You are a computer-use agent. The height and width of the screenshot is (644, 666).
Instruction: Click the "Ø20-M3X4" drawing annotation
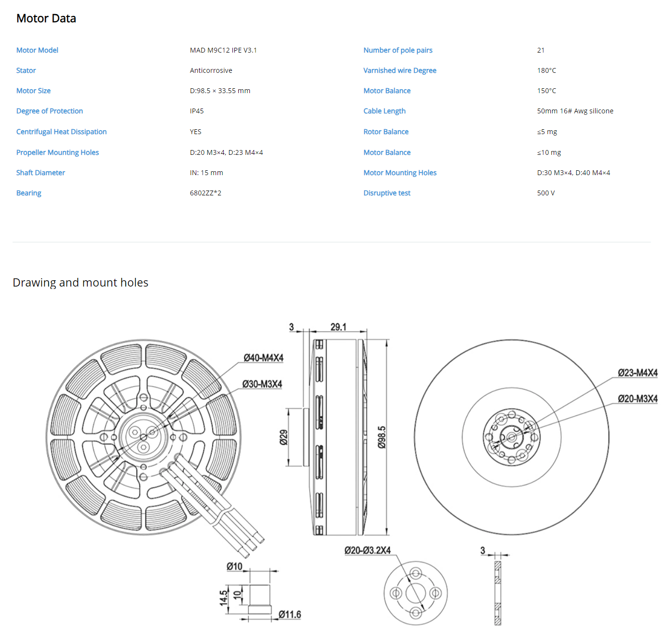(638, 399)
